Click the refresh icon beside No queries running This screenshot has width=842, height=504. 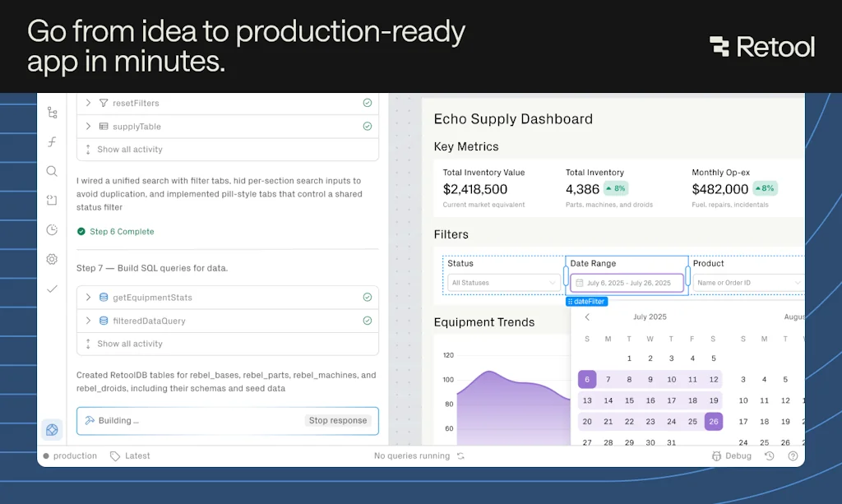(x=461, y=455)
